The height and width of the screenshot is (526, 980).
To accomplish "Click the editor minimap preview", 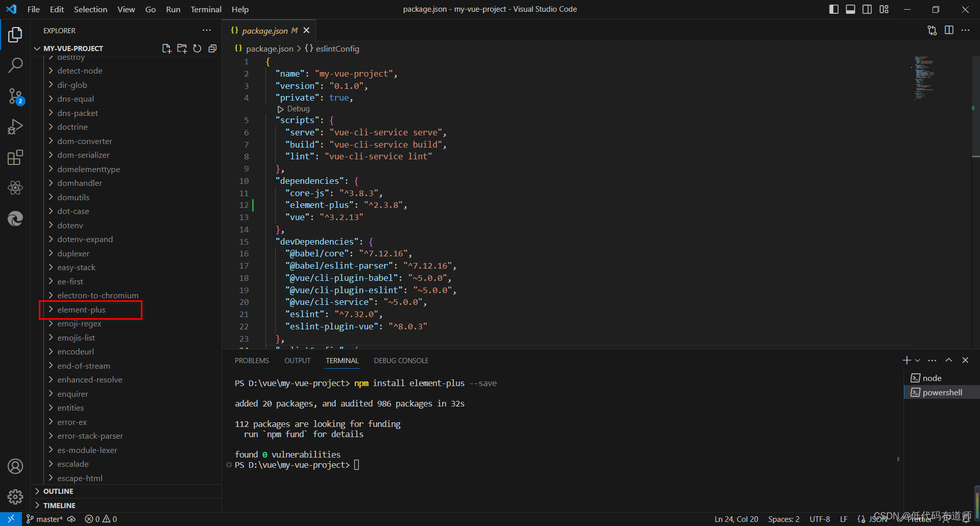I will coord(924,78).
